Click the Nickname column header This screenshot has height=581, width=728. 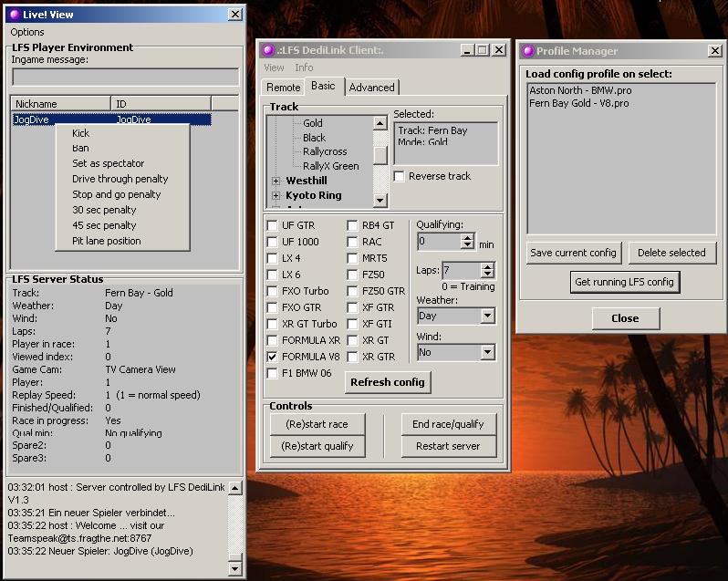(60, 103)
